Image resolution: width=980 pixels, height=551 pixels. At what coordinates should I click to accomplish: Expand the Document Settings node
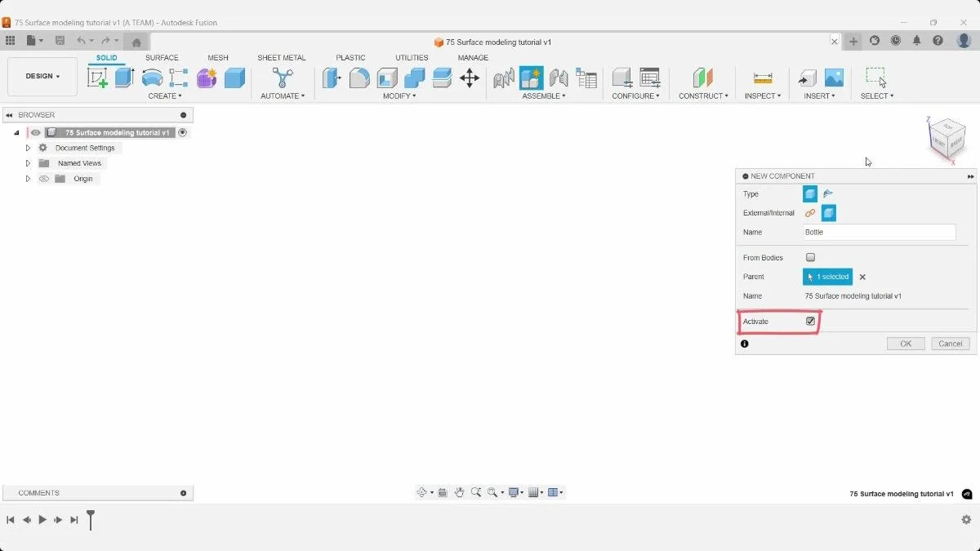pyautogui.click(x=28, y=148)
